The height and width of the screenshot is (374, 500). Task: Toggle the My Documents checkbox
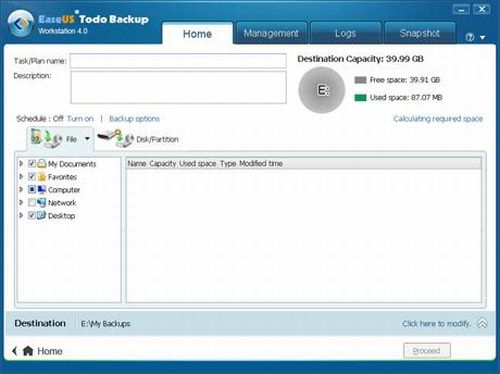tap(32, 163)
